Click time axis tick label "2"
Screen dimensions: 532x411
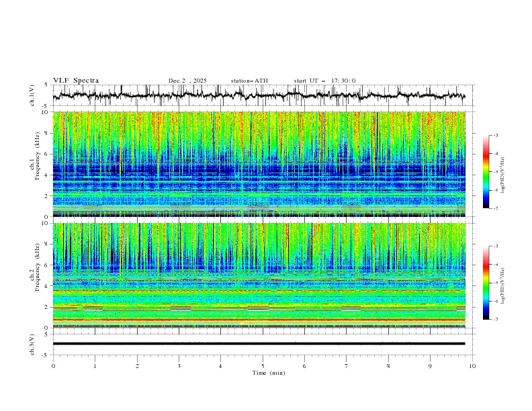pyautogui.click(x=137, y=366)
